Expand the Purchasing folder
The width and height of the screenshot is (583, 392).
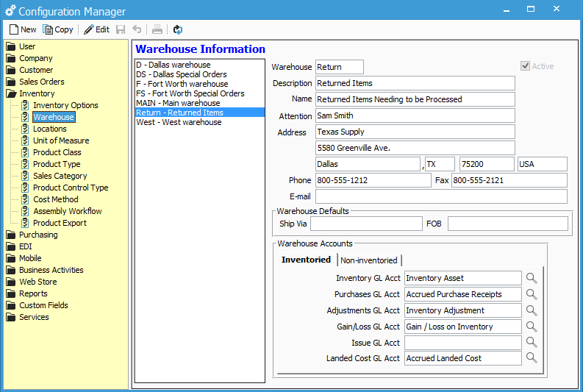tap(11, 235)
